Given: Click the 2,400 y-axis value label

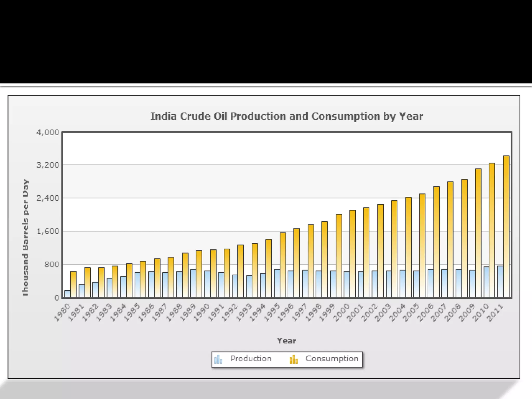Looking at the screenshot, I should 48,198.
